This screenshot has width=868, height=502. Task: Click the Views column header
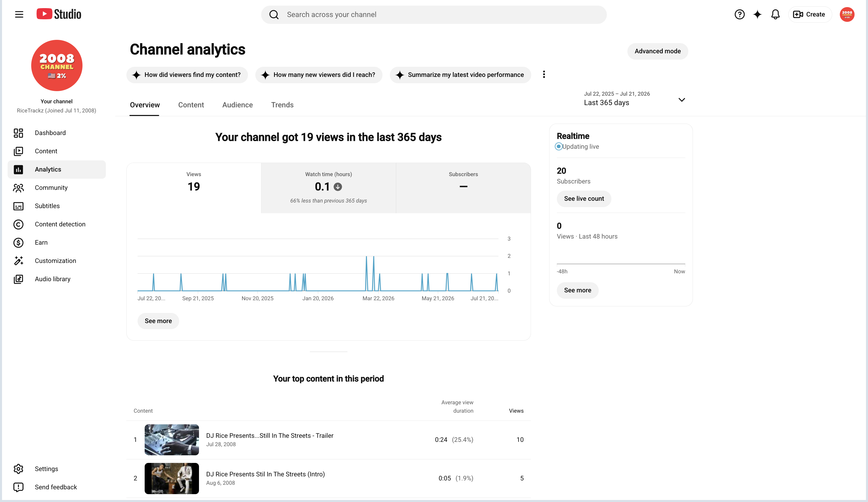pyautogui.click(x=516, y=411)
